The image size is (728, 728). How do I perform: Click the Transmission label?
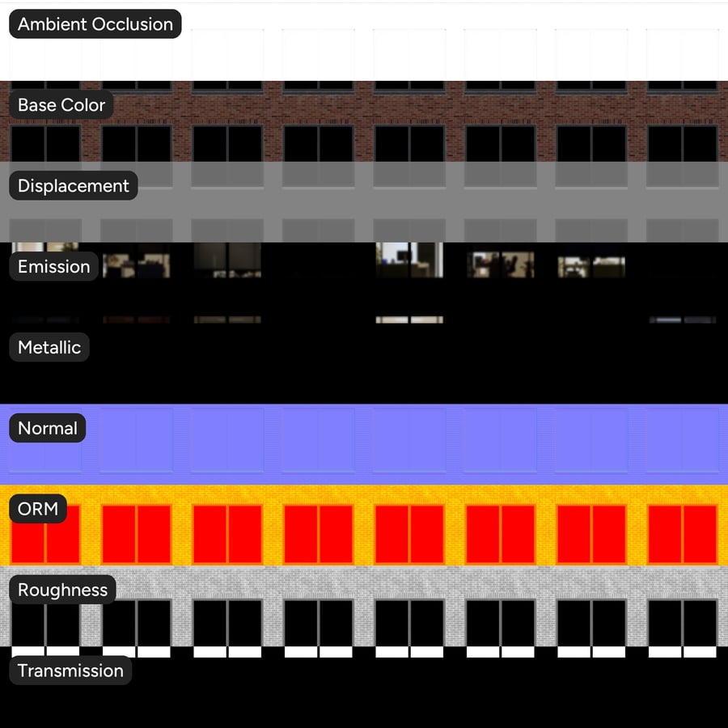[70, 671]
